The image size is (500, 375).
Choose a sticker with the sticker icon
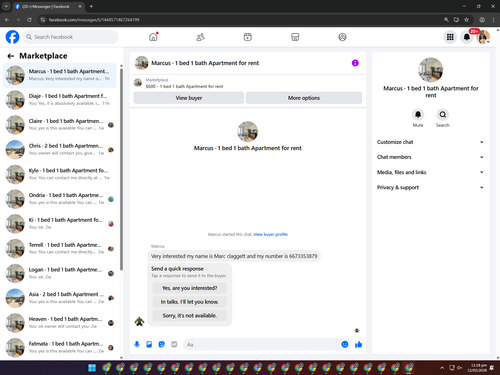pos(162,344)
